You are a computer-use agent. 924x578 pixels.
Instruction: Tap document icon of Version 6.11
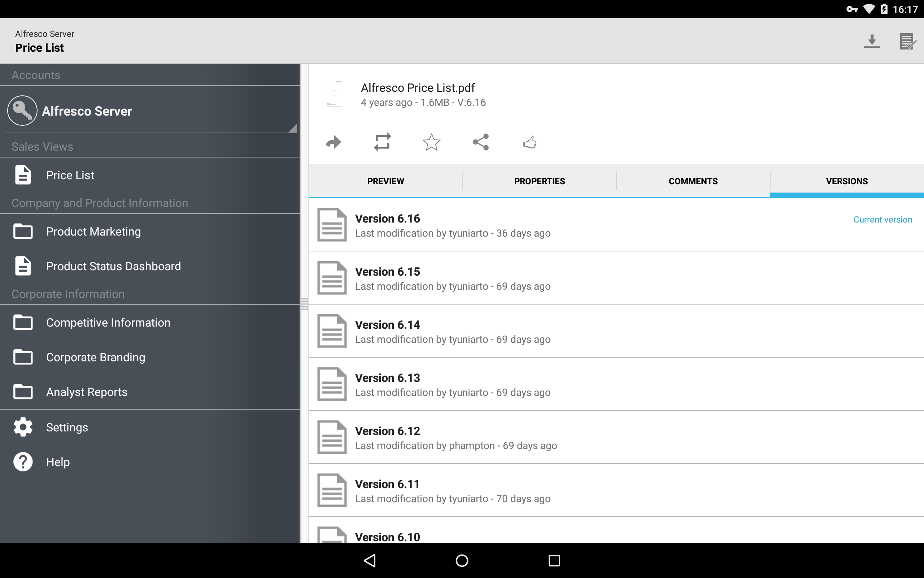pyautogui.click(x=332, y=491)
